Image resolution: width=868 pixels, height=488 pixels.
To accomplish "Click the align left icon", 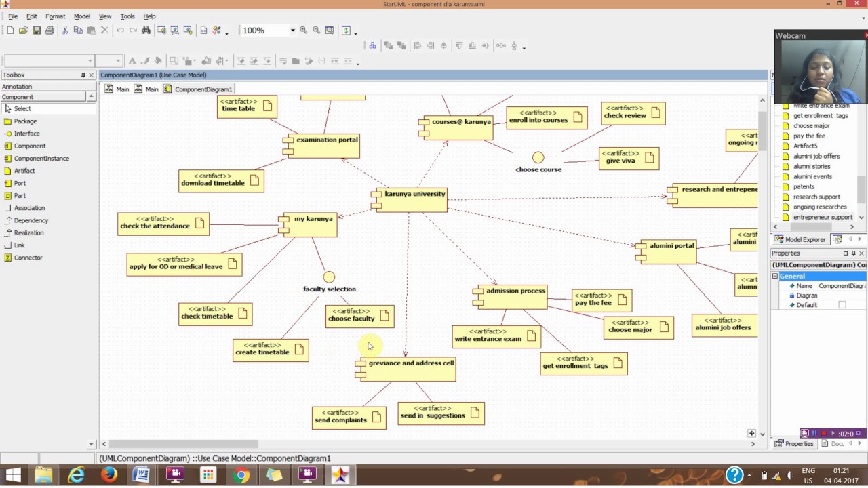I will [x=417, y=45].
